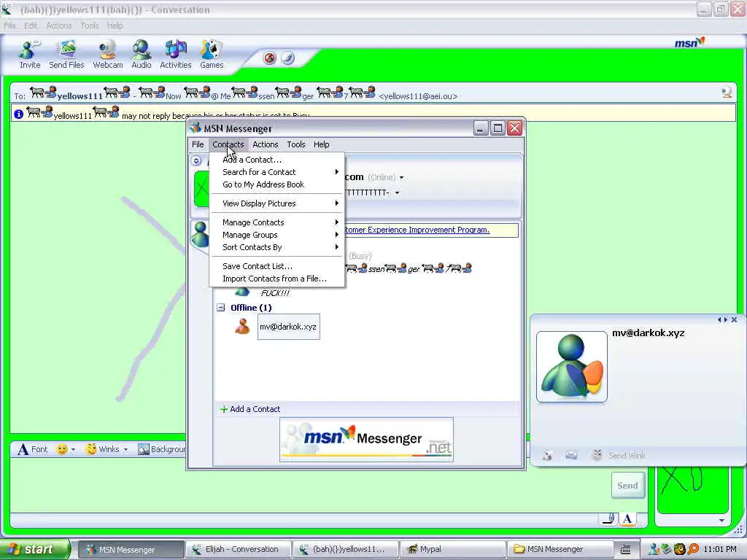Expand View Display Pictures submenu

[276, 203]
